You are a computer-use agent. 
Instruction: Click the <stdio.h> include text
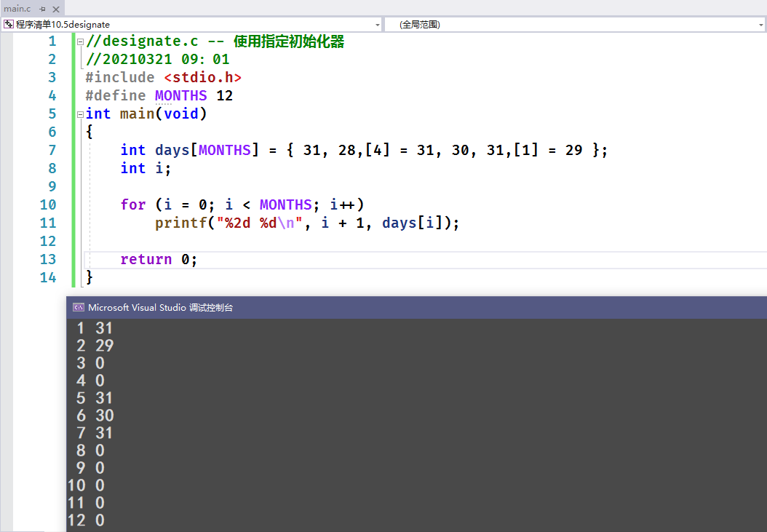(202, 77)
